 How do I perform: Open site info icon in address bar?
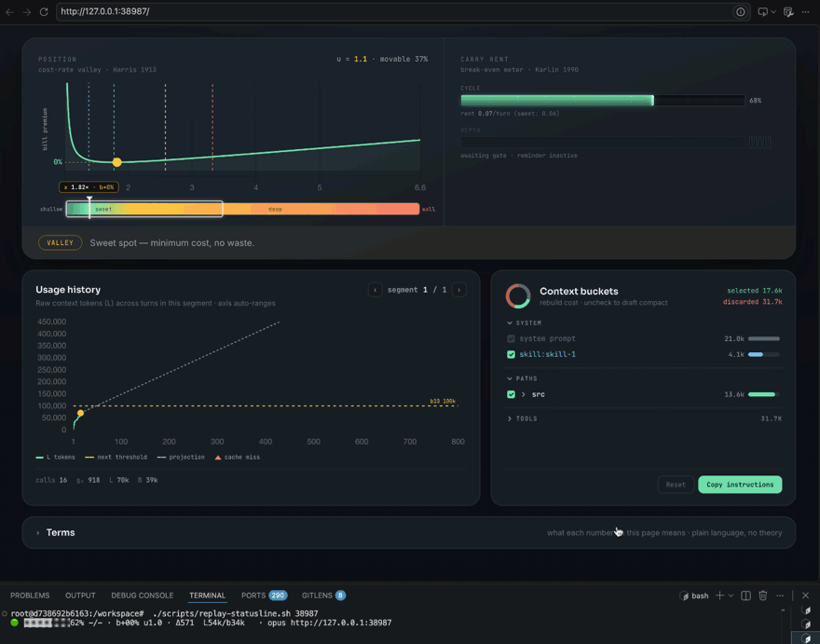(741, 11)
